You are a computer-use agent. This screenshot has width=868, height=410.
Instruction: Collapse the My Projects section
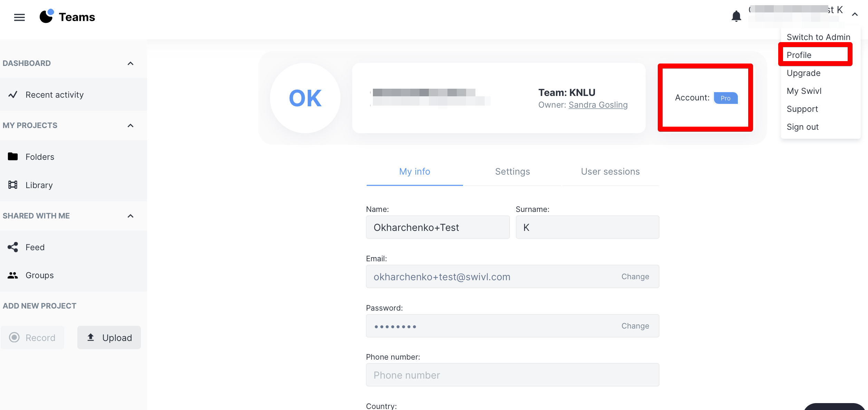(131, 125)
